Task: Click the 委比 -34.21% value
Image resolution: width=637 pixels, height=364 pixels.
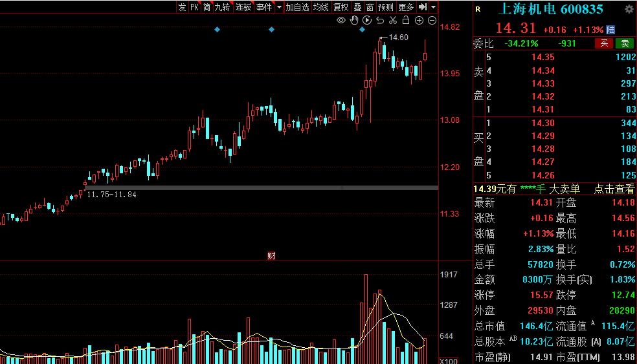Action: tap(521, 43)
